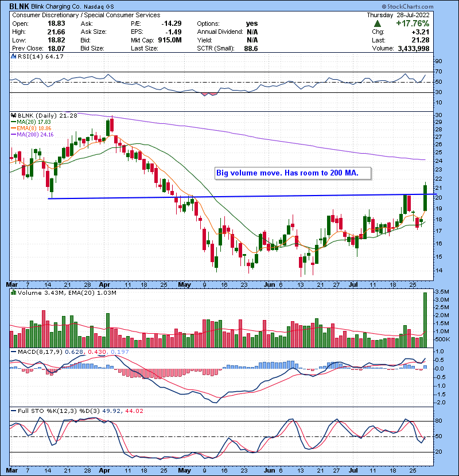Click the Consumer Discretionary sector line
The image size is (459, 476).
[x=86, y=15]
